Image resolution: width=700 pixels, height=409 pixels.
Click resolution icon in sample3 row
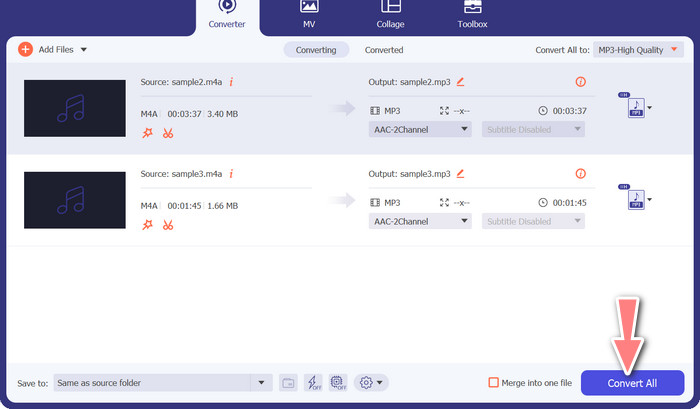[x=444, y=203]
